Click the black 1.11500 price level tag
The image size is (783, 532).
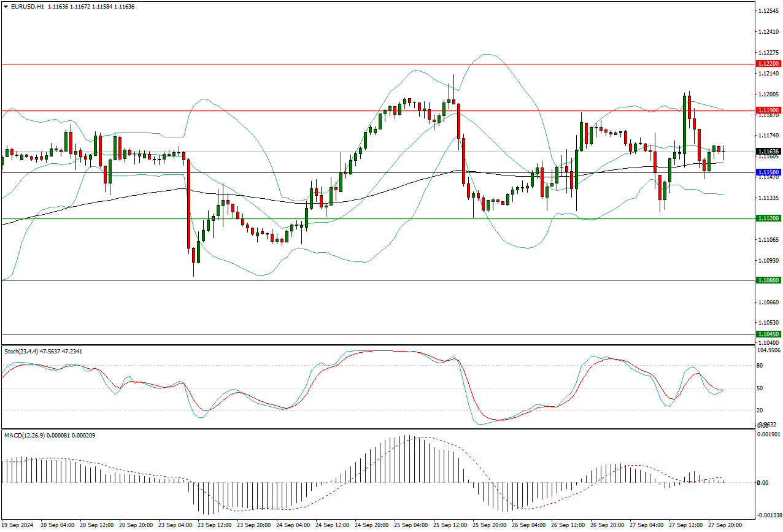click(x=768, y=172)
